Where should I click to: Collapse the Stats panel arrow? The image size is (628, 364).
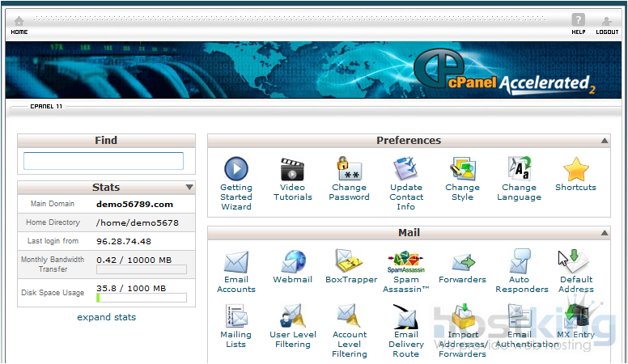(x=189, y=188)
